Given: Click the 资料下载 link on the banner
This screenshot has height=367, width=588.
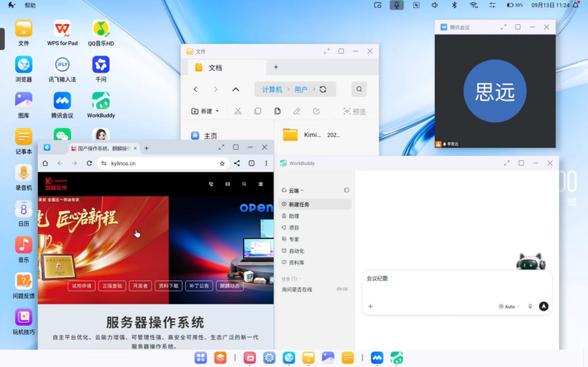Looking at the screenshot, I should coord(169,286).
